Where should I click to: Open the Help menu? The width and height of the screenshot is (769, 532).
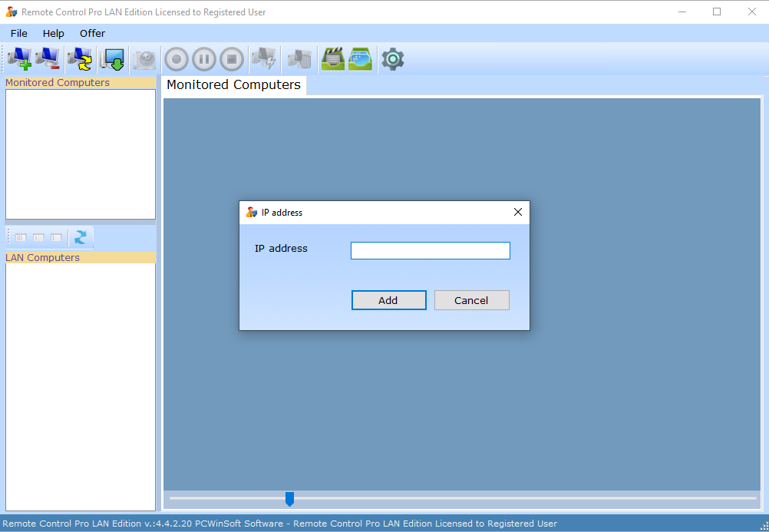[54, 33]
